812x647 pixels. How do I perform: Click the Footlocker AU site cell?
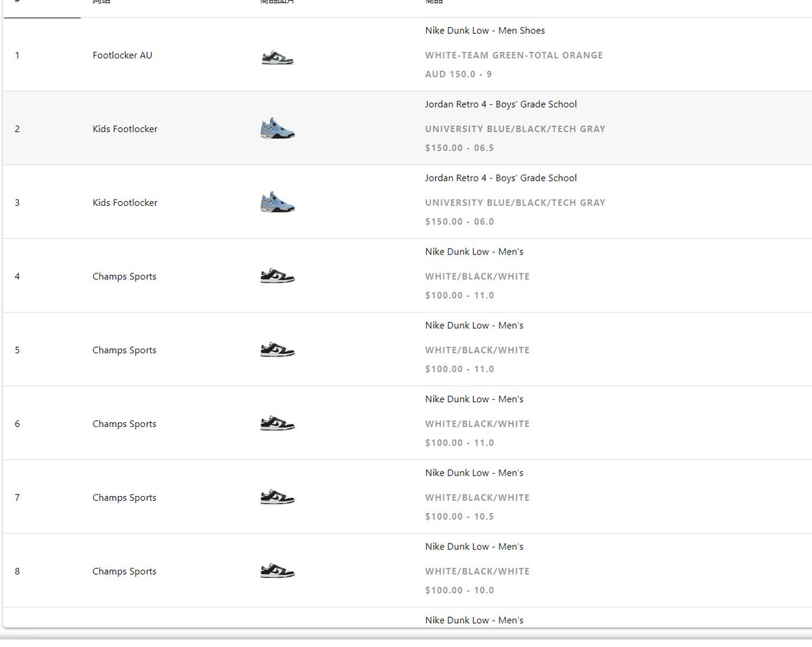click(122, 55)
